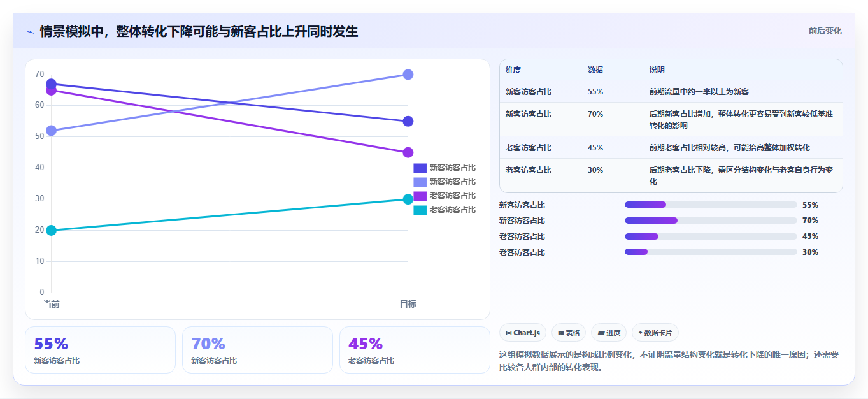Click the 表格 tag
This screenshot has height=399, width=868.
[x=569, y=333]
